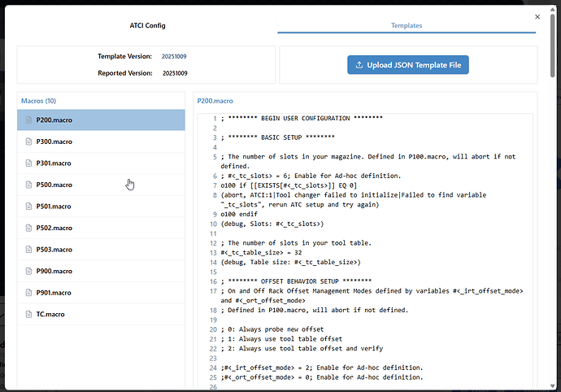Switch to the ATCI Config tab
Image resolution: width=561 pixels, height=392 pixels.
(x=147, y=26)
